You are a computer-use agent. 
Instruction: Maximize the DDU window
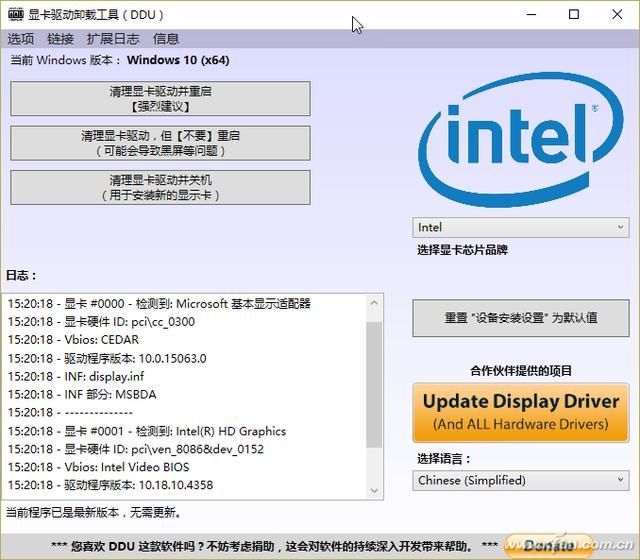coord(574,14)
